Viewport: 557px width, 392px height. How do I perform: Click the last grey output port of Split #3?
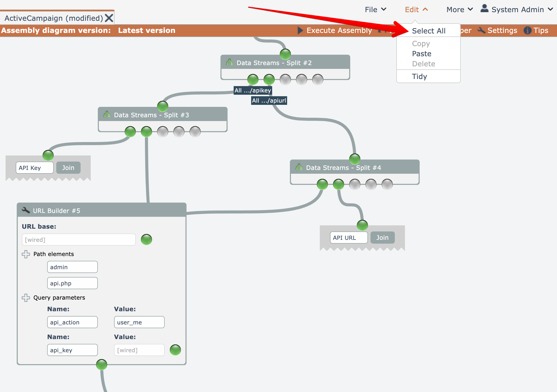(195, 132)
